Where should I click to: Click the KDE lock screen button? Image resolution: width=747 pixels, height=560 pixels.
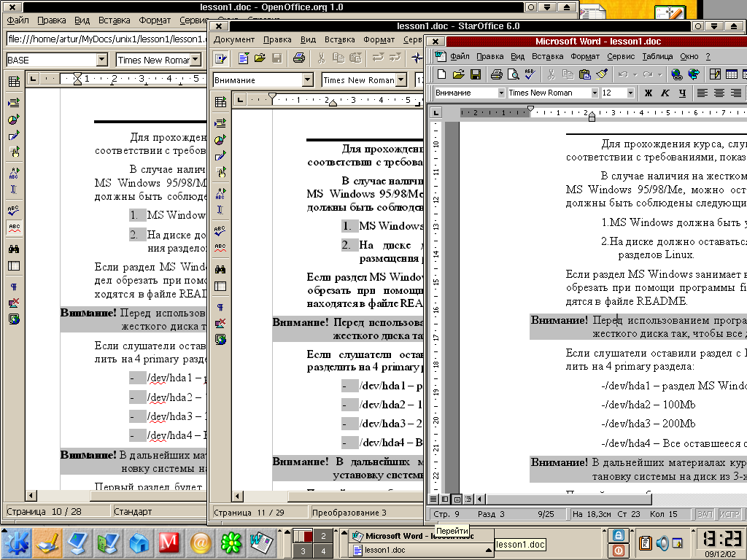click(x=618, y=534)
